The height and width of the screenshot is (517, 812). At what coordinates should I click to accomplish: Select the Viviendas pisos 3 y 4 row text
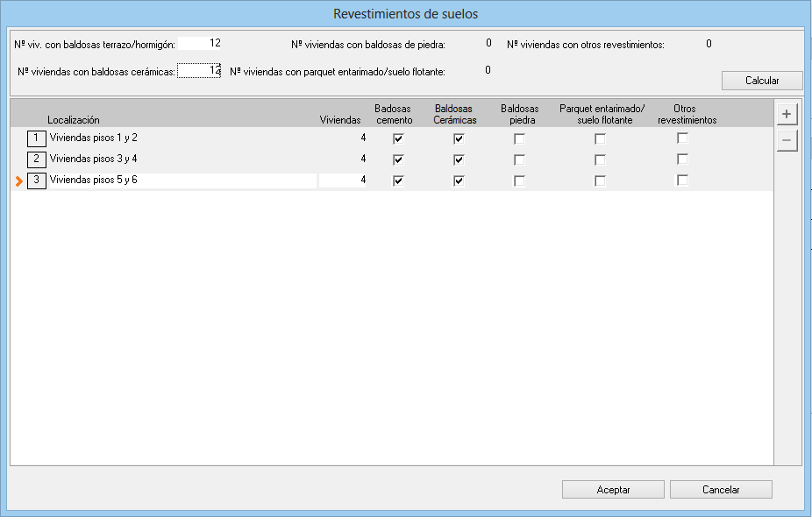[x=94, y=159]
